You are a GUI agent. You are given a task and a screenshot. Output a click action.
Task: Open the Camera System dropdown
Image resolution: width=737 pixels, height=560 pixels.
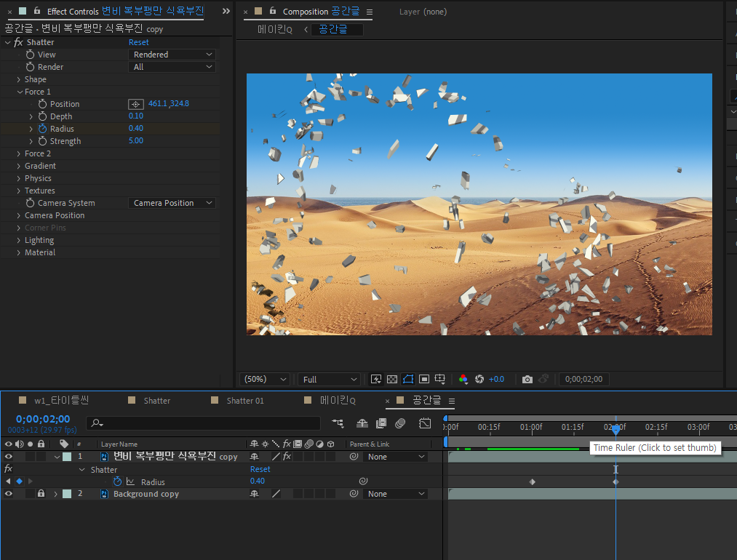[x=172, y=203]
